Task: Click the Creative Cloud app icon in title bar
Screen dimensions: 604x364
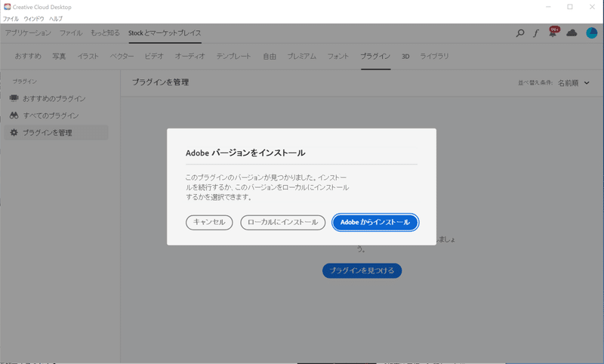Action: tap(7, 7)
